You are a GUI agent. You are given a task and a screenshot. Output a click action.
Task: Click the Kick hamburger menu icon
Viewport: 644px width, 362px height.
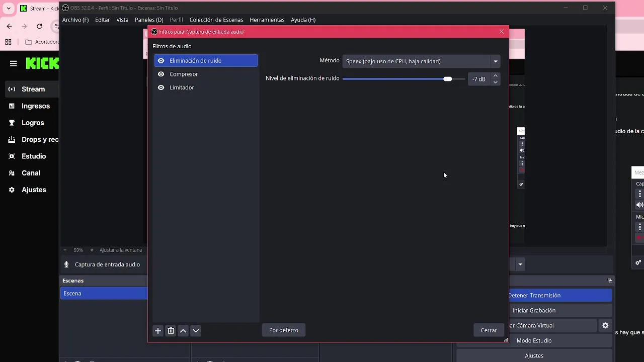point(14,63)
